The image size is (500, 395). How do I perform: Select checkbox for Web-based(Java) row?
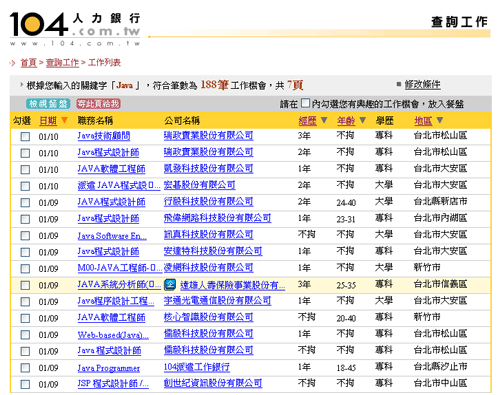[x=25, y=335]
